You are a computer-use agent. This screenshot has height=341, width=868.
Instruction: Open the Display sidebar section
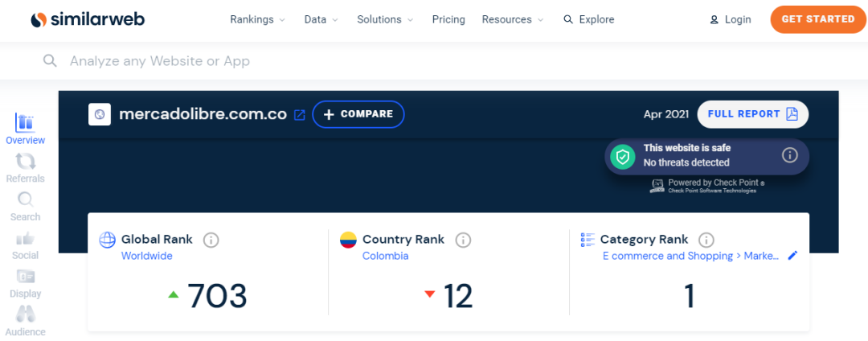point(26,283)
